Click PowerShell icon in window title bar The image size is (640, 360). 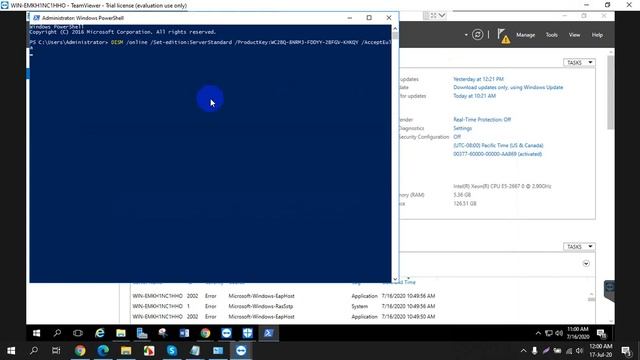[x=36, y=18]
